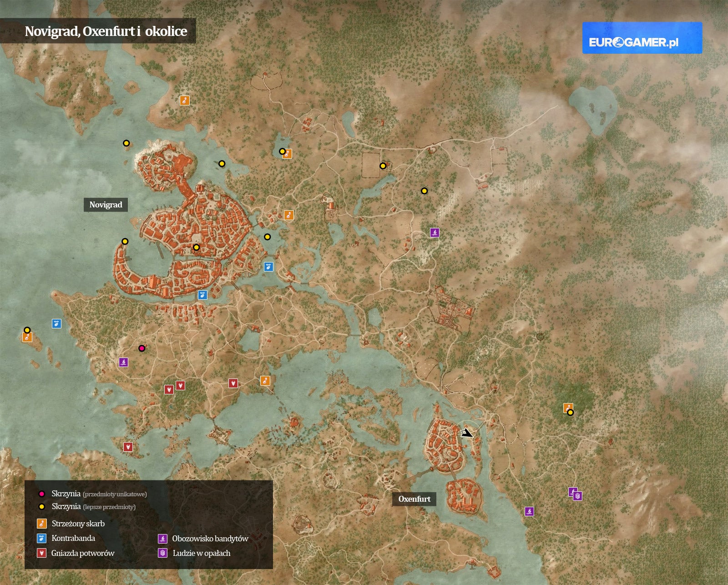This screenshot has height=585, width=728.
Task: Select the blue contraband icon in the western sea
Action: click(56, 324)
